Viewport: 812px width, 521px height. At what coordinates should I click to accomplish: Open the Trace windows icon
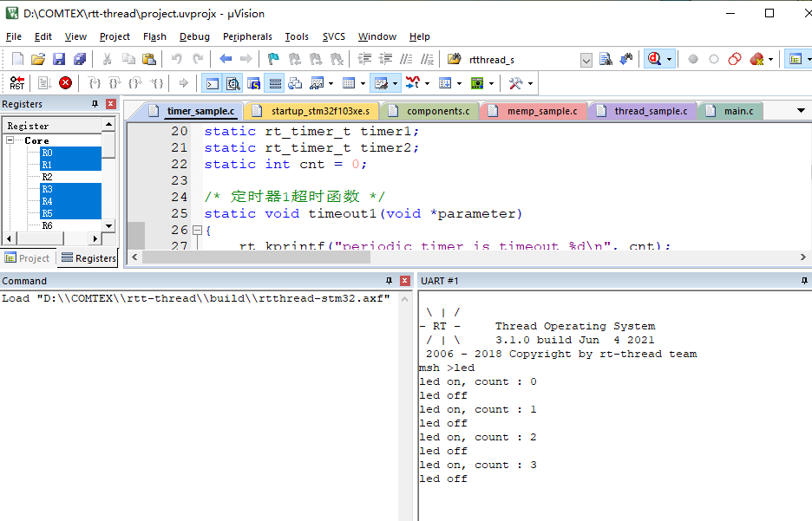(445, 83)
